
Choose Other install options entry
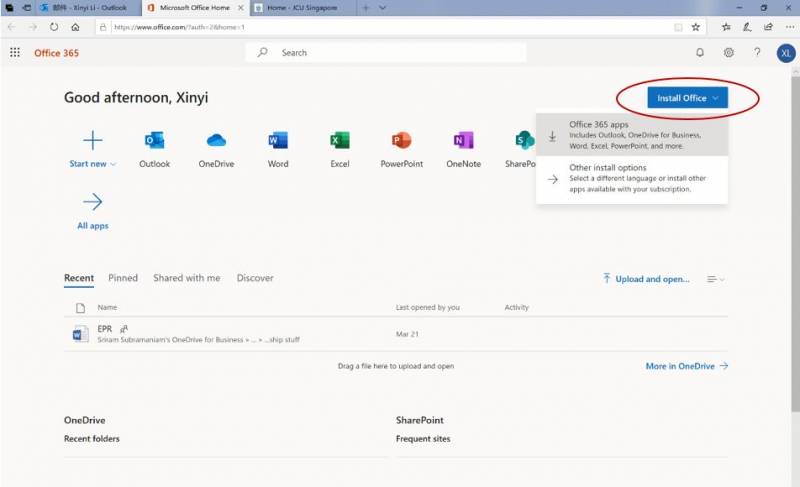tap(632, 178)
